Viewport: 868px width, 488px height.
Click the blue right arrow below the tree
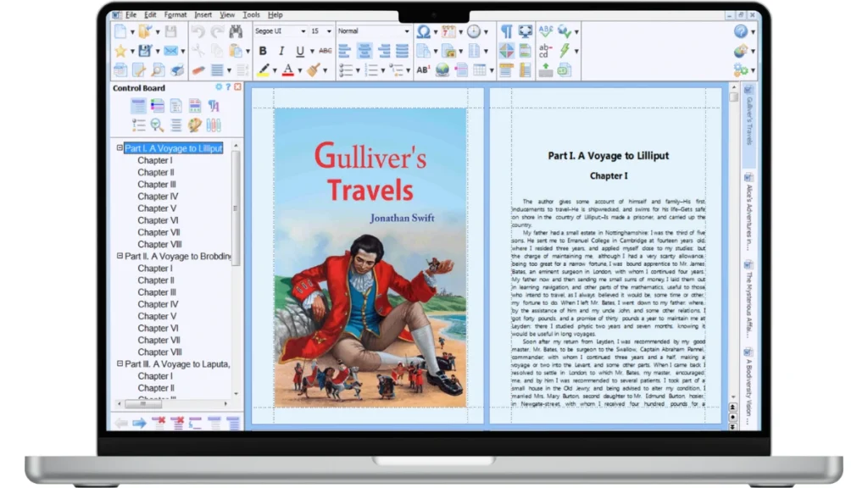139,422
